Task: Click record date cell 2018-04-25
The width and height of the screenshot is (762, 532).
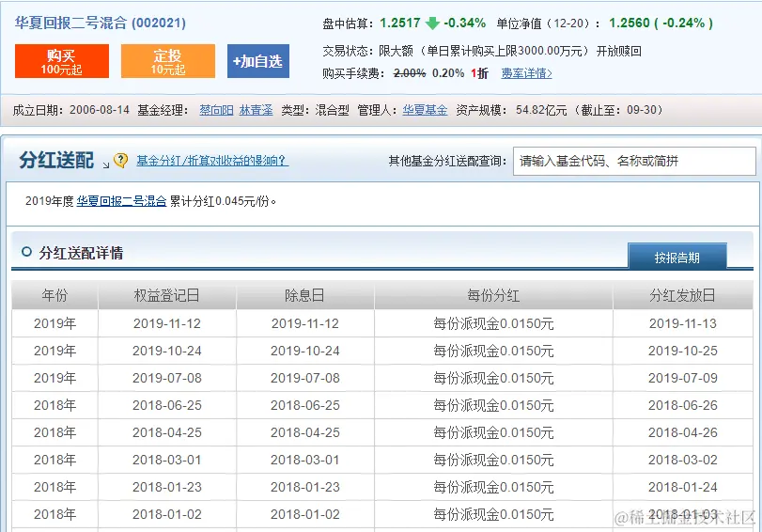Action: coord(166,432)
